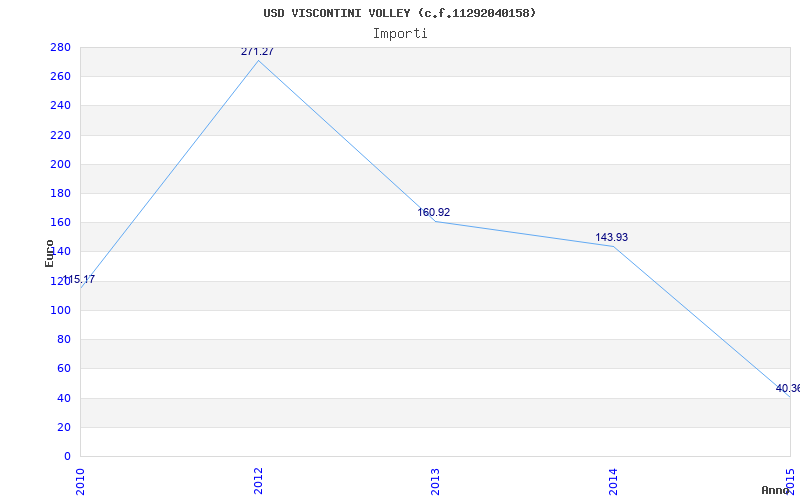Click the 100 y-axis tick label
Viewport: 800px width, 500px height.
point(60,310)
